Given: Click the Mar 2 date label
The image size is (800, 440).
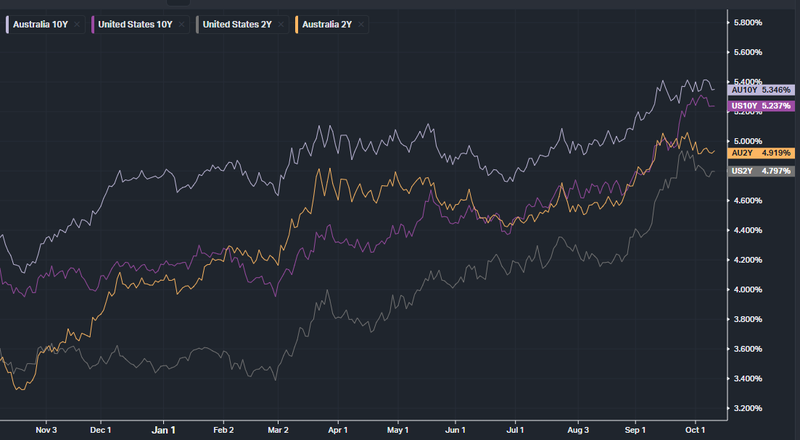Looking at the screenshot, I should pos(278,430).
